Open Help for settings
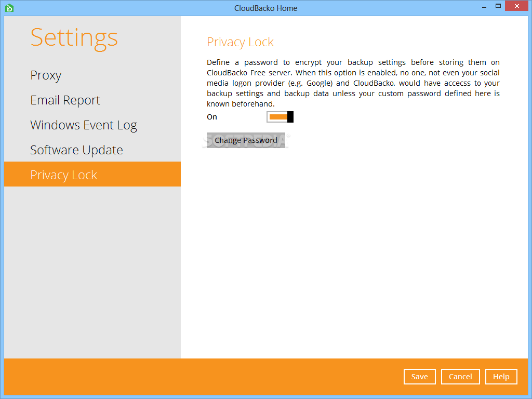This screenshot has height=399, width=532. tap(501, 377)
